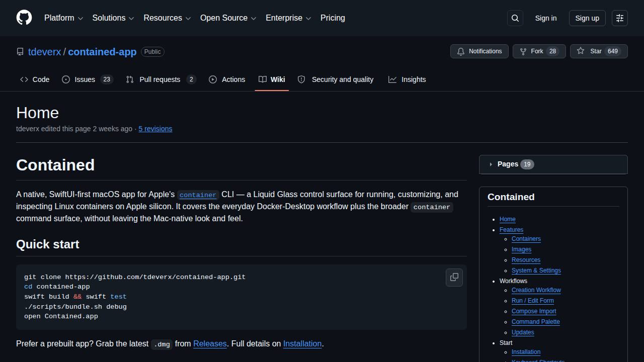Click the Issues count badge 23

[107, 79]
